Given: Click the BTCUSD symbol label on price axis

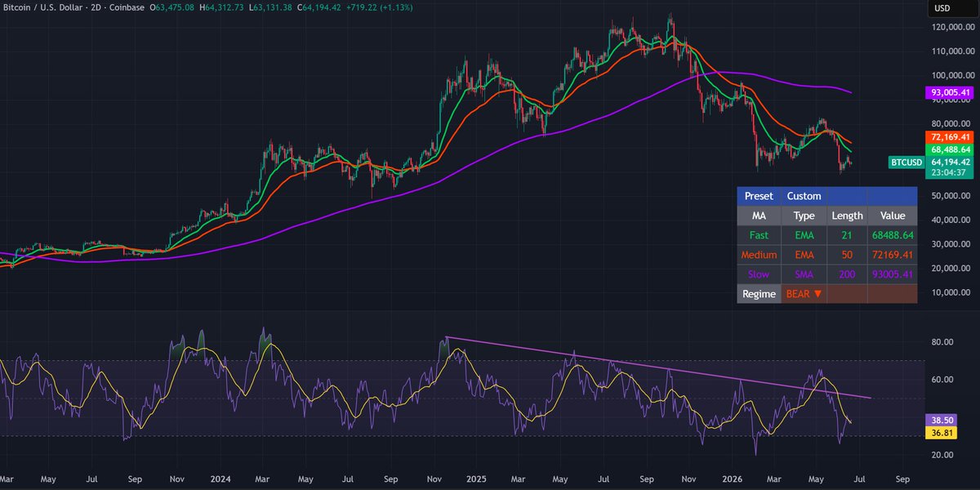Looking at the screenshot, I should [905, 163].
